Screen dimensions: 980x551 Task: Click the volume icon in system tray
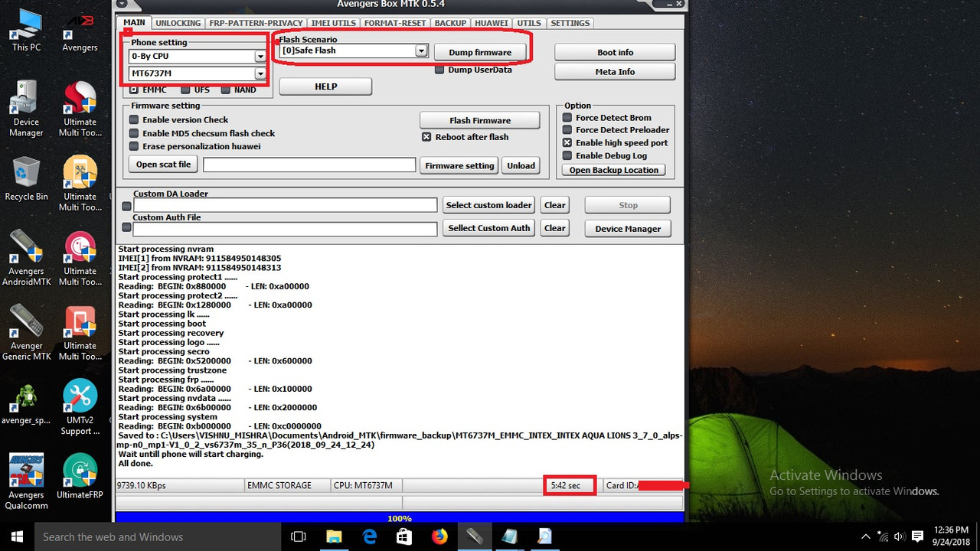point(899,536)
